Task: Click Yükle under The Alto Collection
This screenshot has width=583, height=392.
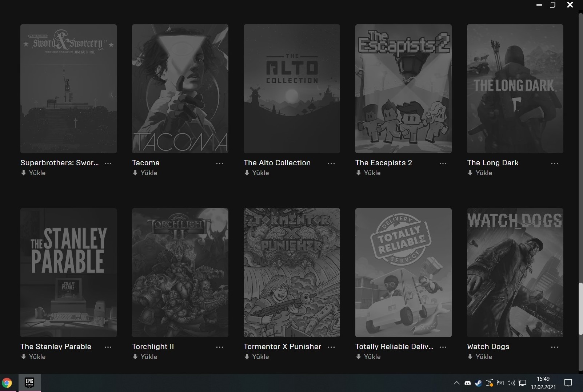Action: pyautogui.click(x=256, y=173)
